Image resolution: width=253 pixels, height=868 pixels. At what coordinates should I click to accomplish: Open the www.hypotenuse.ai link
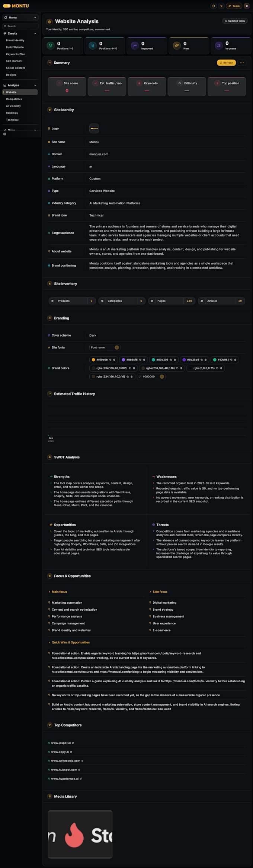pyautogui.click(x=65, y=779)
